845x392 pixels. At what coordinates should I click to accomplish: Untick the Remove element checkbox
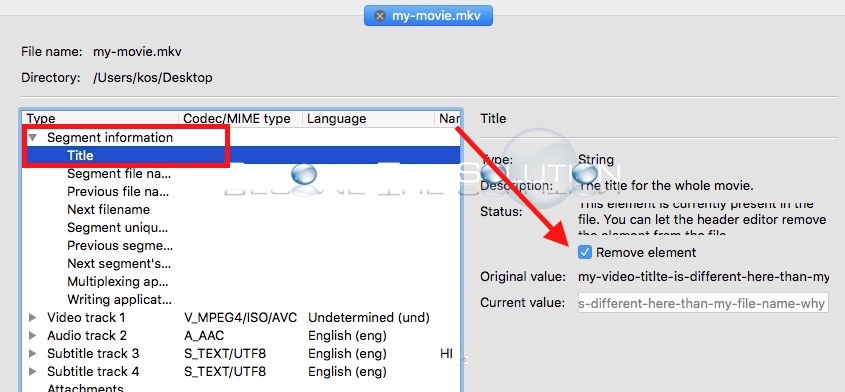[x=584, y=252]
